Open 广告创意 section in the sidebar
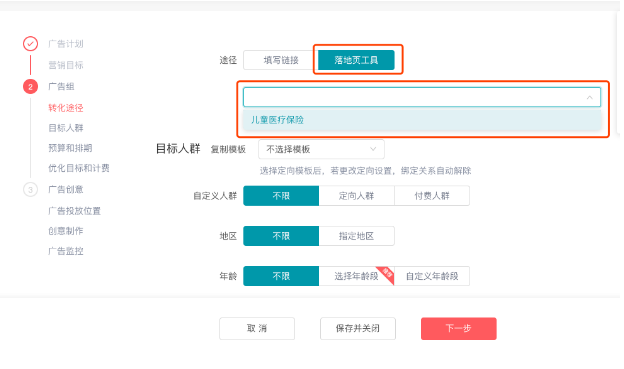The height and width of the screenshot is (369, 624). (66, 189)
